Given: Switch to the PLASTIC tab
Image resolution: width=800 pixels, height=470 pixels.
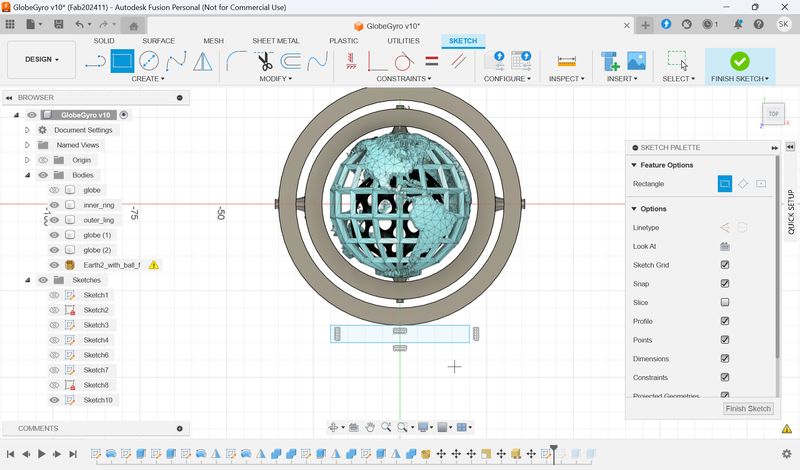Looking at the screenshot, I should [x=343, y=41].
